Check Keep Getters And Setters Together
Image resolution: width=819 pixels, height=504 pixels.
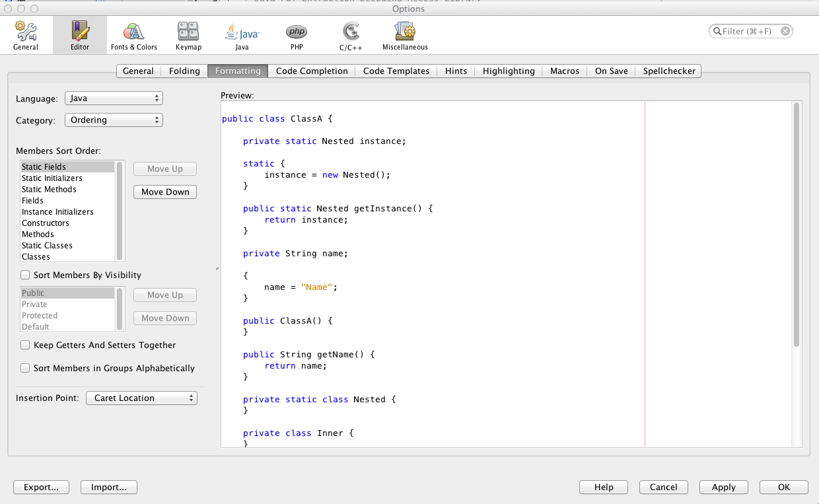[x=25, y=345]
